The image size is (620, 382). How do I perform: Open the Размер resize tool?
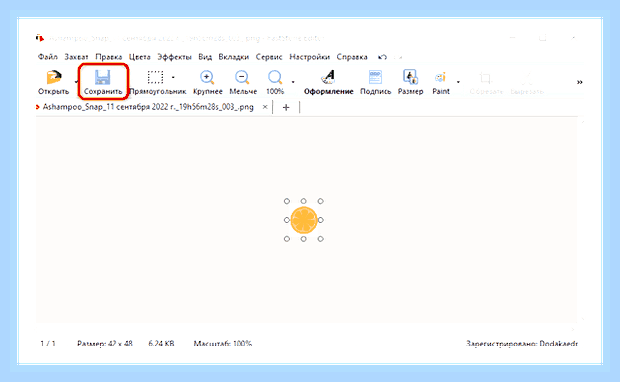[410, 78]
